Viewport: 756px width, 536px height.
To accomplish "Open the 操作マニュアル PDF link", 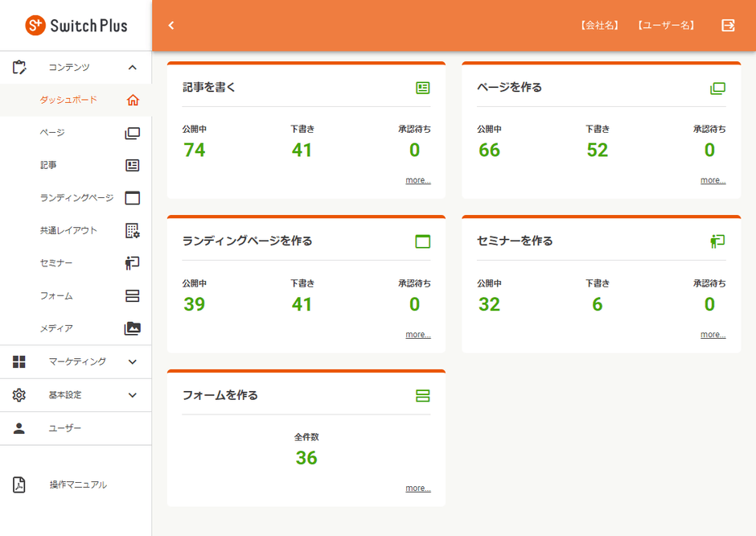I will (77, 484).
